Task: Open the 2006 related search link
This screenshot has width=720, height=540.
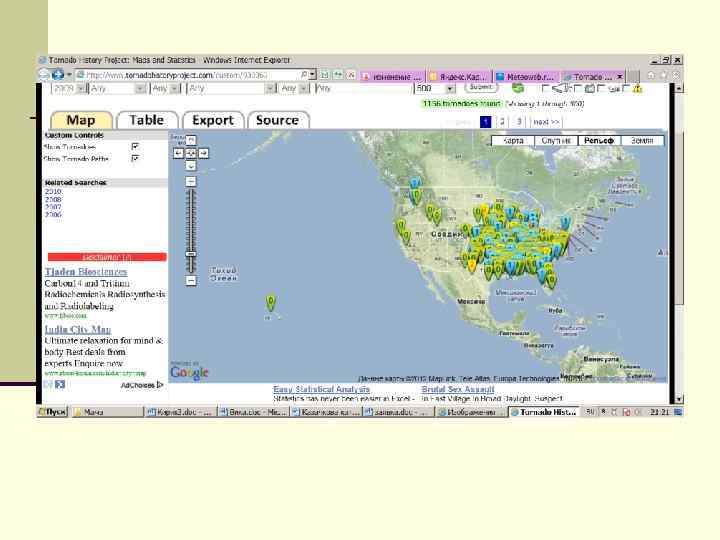Action: point(53,215)
